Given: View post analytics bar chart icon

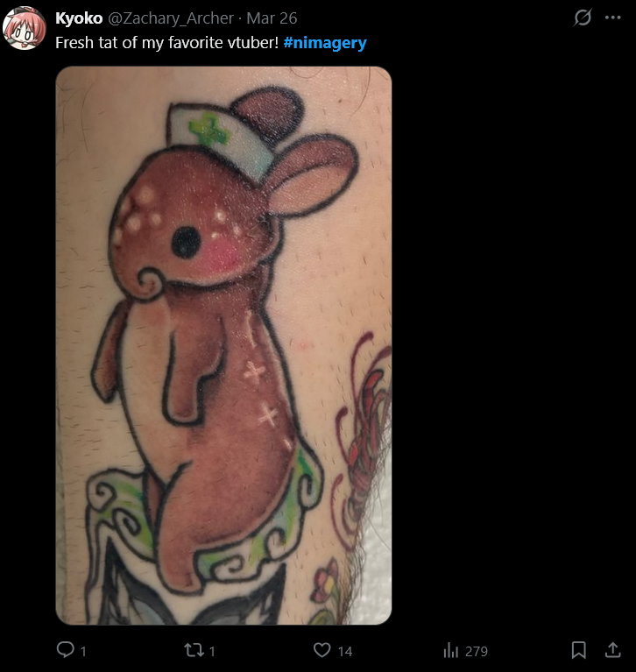Looking at the screenshot, I should pyautogui.click(x=450, y=650).
